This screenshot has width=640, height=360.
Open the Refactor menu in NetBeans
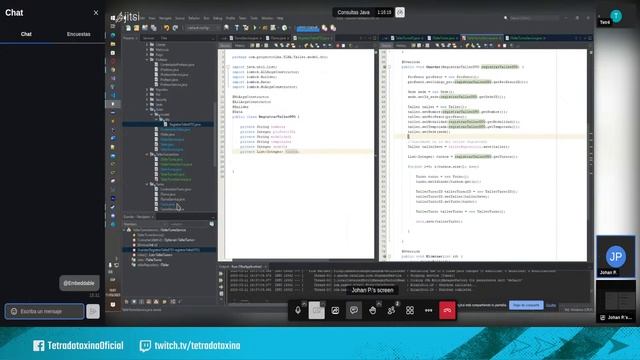(194, 18)
